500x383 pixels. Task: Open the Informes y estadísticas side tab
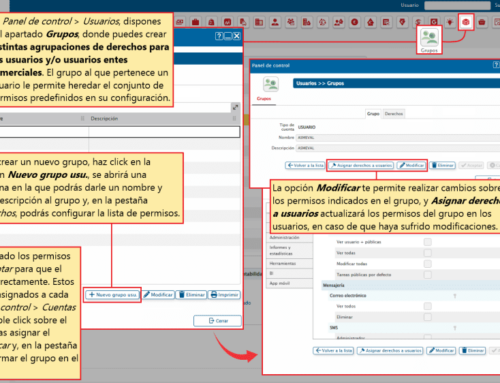(x=289, y=250)
